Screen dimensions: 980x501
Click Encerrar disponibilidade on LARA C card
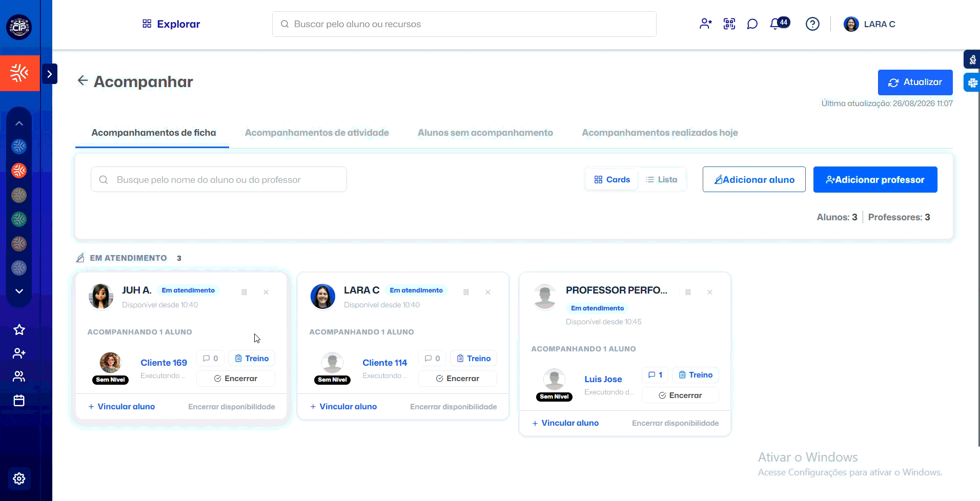[x=454, y=407]
